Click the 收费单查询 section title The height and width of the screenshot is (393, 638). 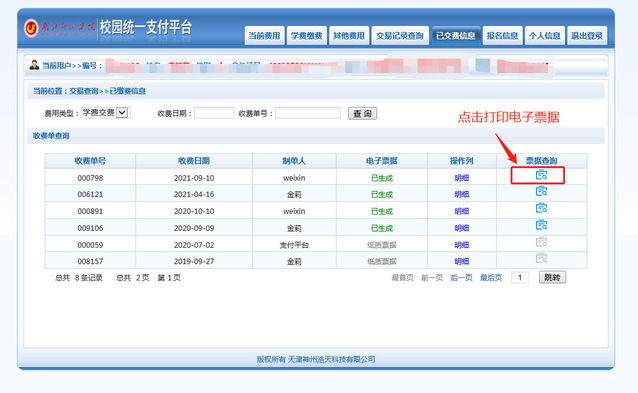point(51,135)
